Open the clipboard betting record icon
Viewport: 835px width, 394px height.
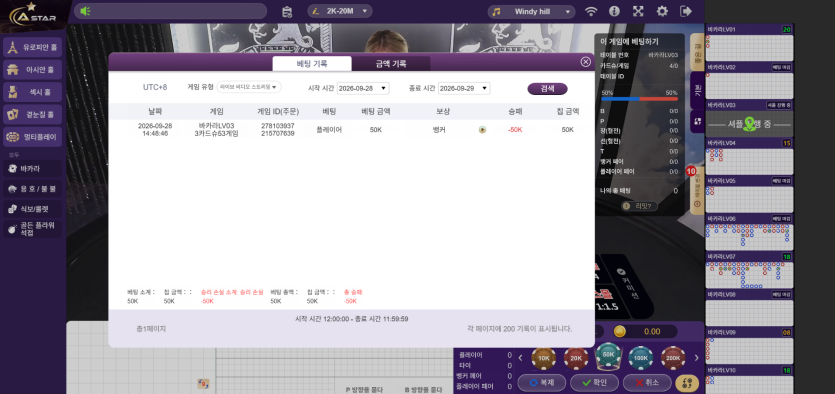click(x=286, y=11)
